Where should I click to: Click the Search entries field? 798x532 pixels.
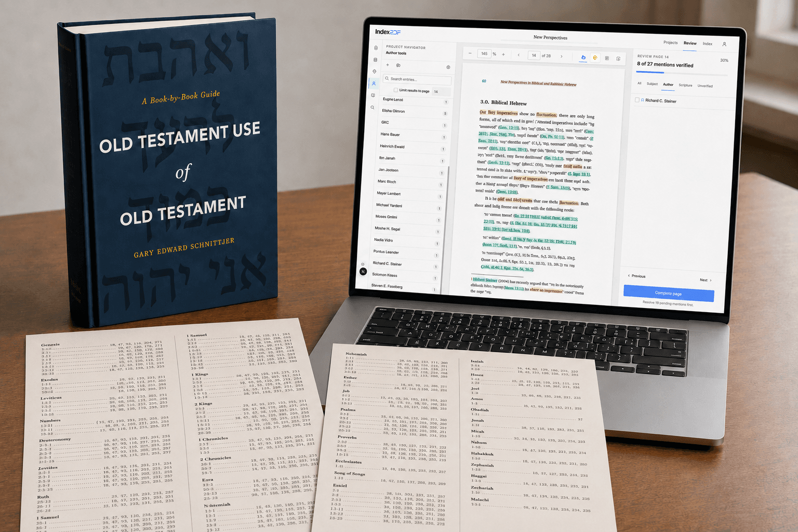417,79
